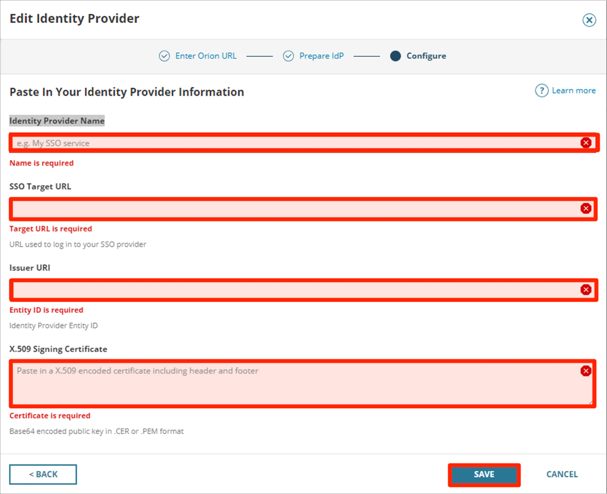
Task: Click the Enter Orion URL checkmark icon
Action: (165, 56)
